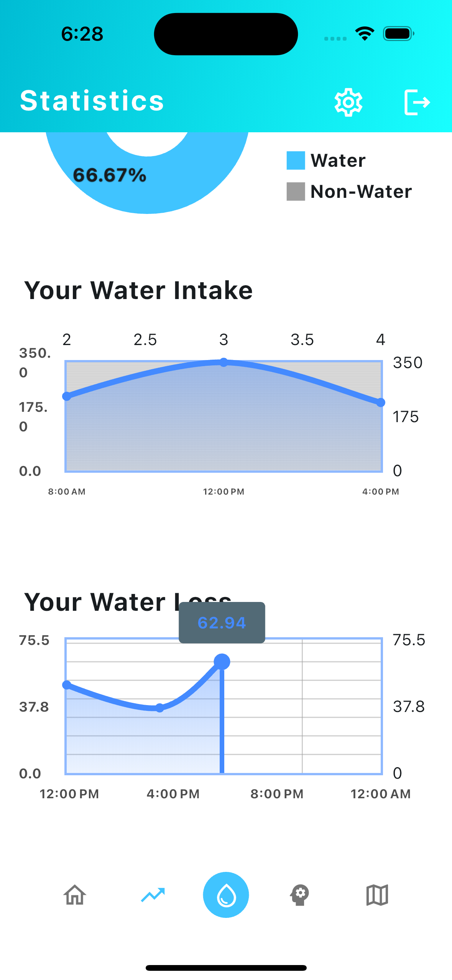This screenshot has height=980, width=452.
Task: Toggle Non-Water legend gray swatch
Action: (x=296, y=191)
